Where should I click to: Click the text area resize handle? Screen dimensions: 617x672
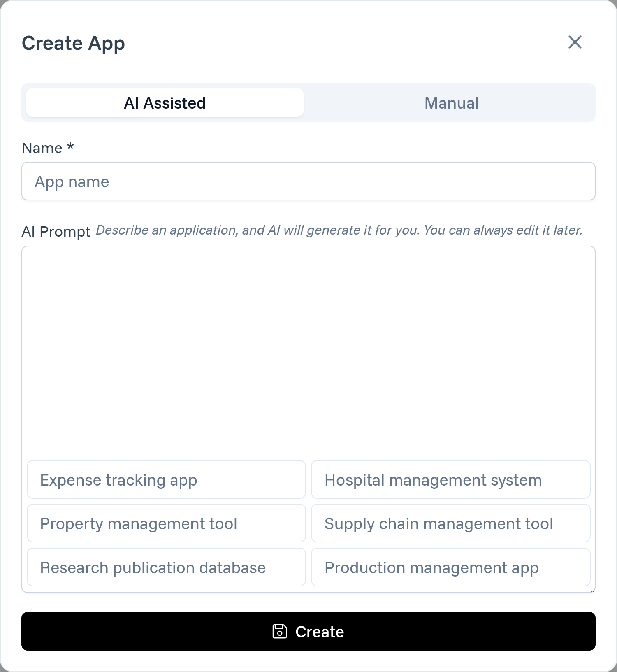tap(592, 590)
